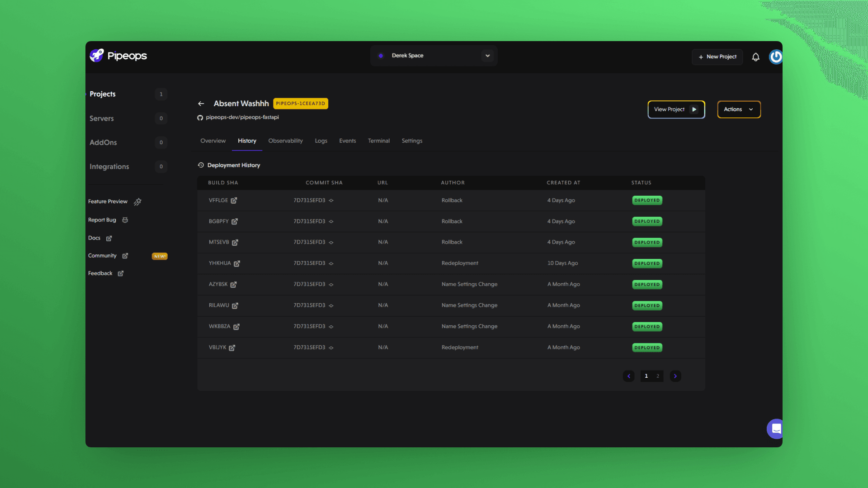This screenshot has height=488, width=868.
Task: Select page 1 in pagination
Action: pos(646,376)
